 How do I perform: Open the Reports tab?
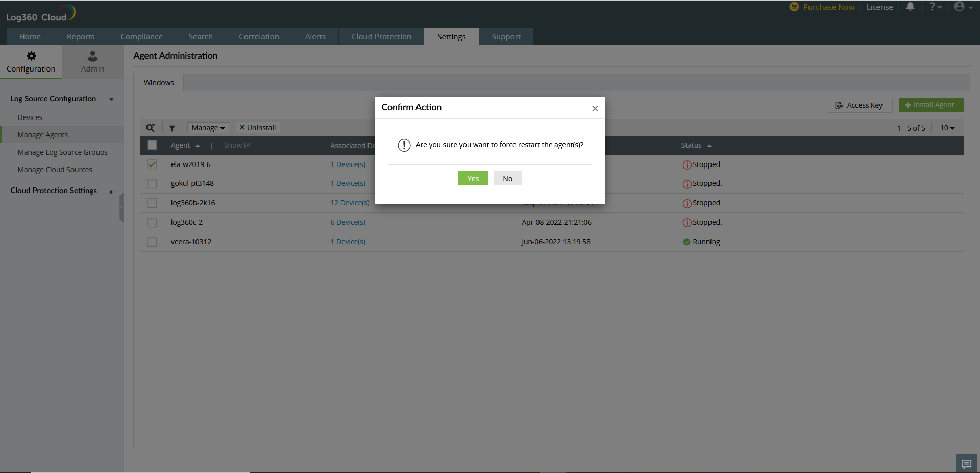click(81, 37)
